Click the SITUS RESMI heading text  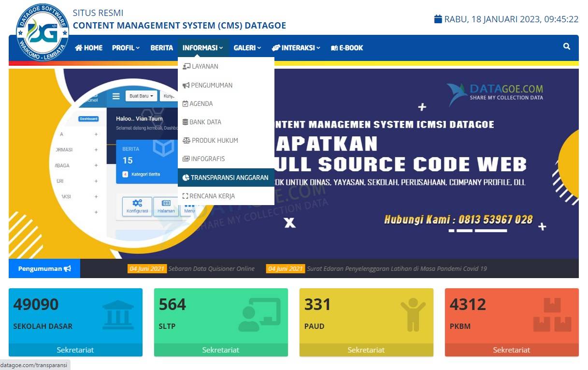(98, 13)
